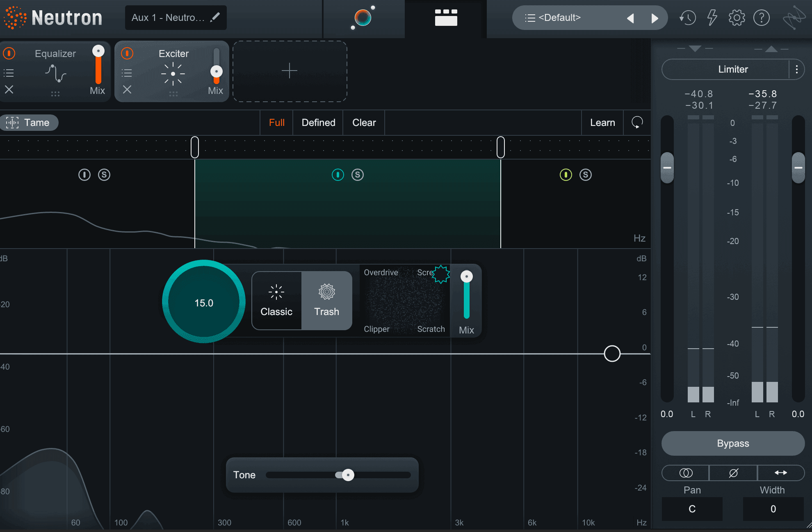Click the 15.0 drive amount knob
This screenshot has width=812, height=532.
pos(204,301)
